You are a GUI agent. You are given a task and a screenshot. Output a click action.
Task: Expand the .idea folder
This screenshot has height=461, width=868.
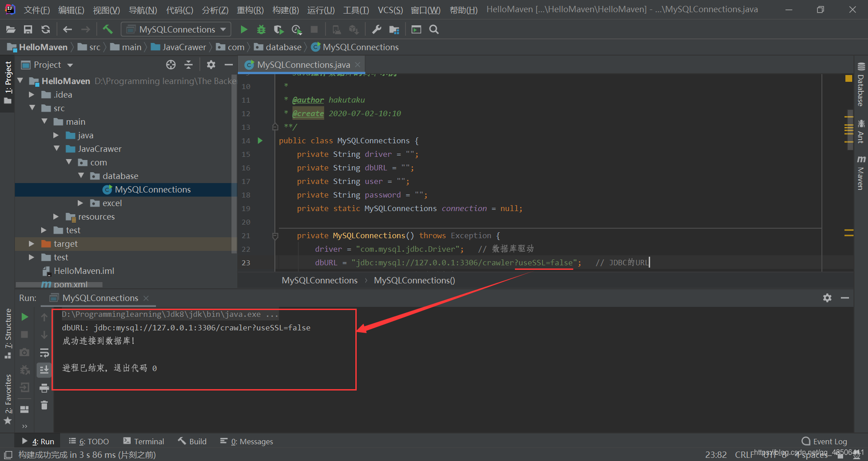coord(31,94)
